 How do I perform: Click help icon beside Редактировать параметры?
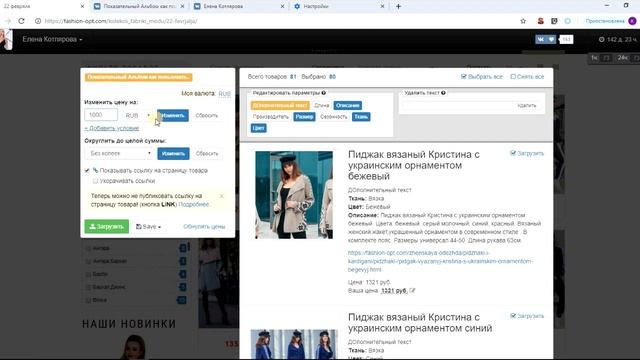(323, 93)
